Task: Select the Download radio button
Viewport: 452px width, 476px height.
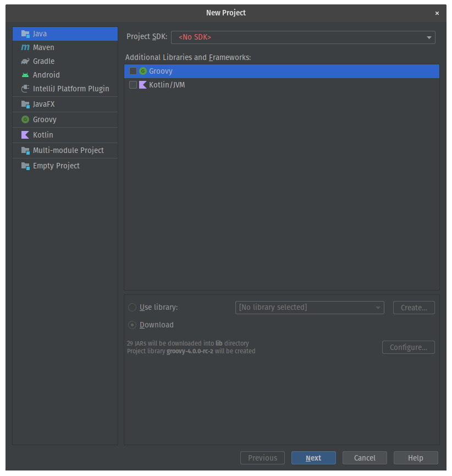Action: [x=133, y=325]
